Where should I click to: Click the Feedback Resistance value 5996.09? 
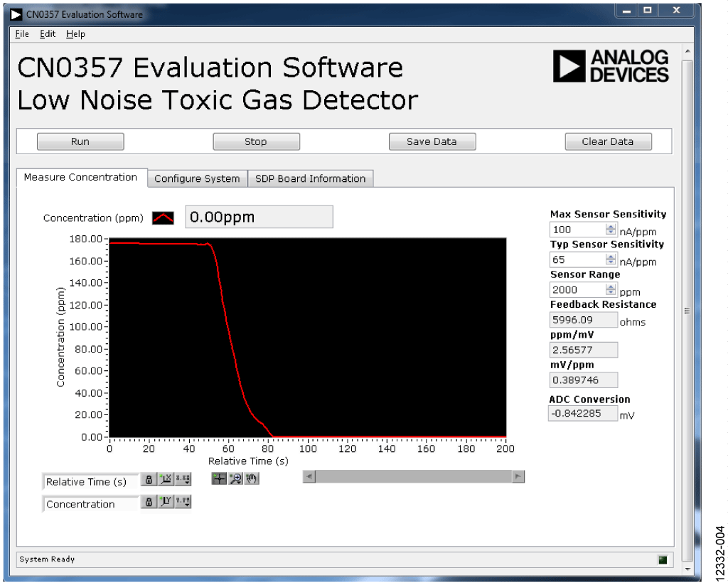tap(583, 320)
